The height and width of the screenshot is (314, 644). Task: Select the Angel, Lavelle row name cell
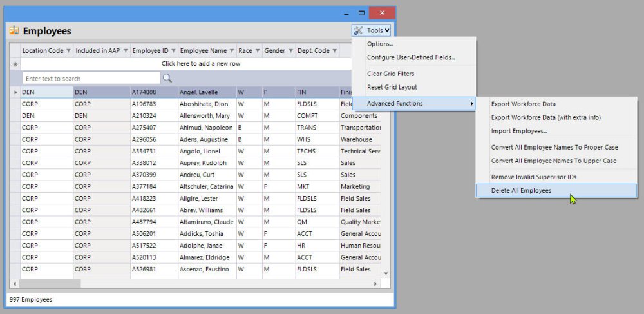coord(207,92)
